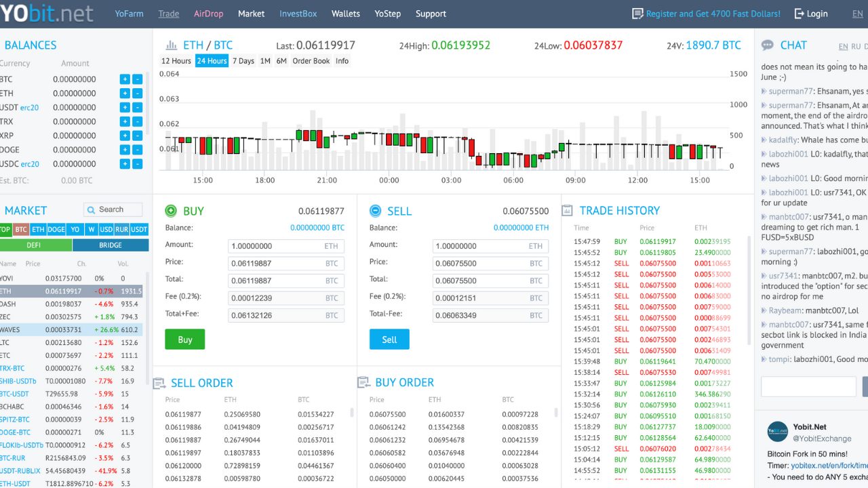Screen dimensions: 868x488
Task: Click the Yobit.Net Twitter avatar
Action: click(x=778, y=432)
